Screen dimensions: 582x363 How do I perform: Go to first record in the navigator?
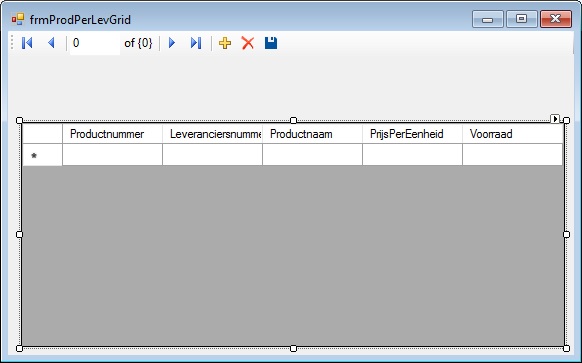pyautogui.click(x=27, y=43)
